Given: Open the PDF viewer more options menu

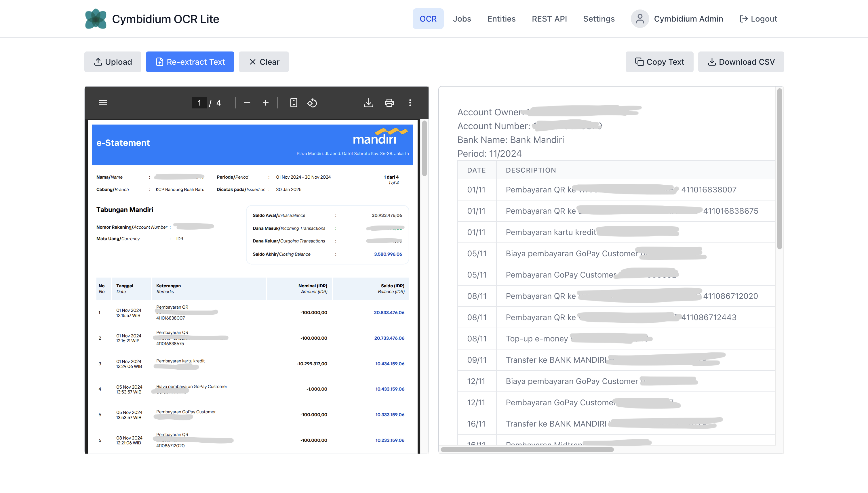Looking at the screenshot, I should pyautogui.click(x=410, y=103).
